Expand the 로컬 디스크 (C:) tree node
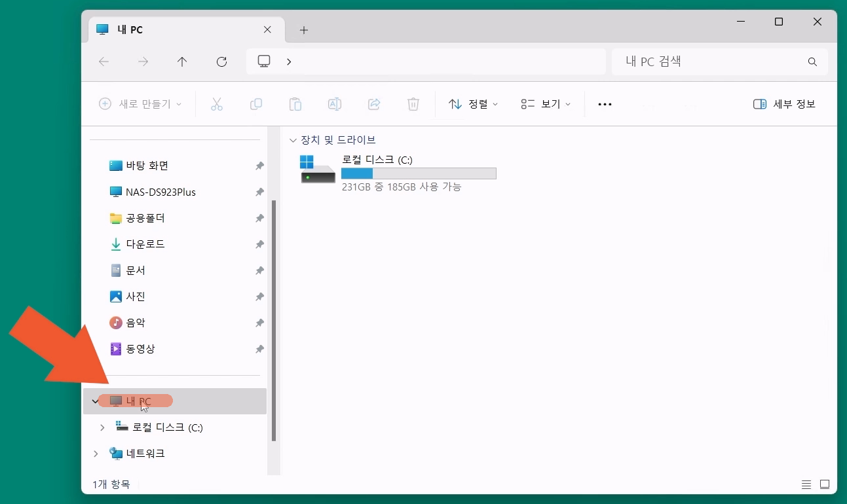This screenshot has height=504, width=847. [102, 427]
